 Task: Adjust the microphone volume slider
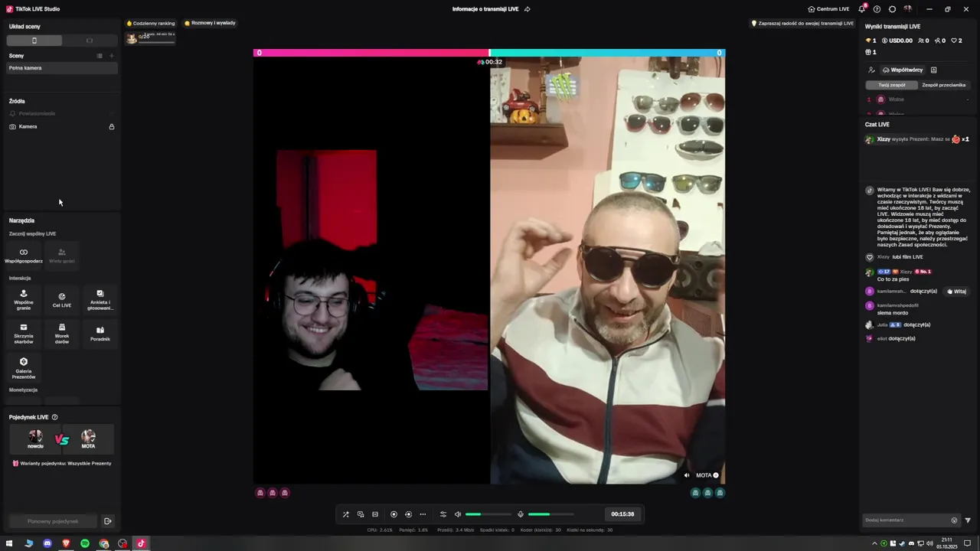pyautogui.click(x=550, y=514)
